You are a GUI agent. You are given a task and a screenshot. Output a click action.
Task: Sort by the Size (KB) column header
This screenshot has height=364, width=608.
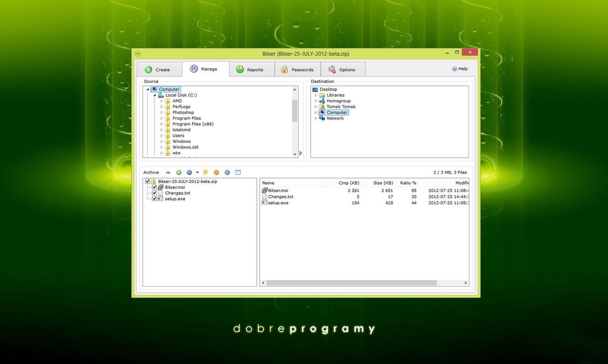point(378,183)
